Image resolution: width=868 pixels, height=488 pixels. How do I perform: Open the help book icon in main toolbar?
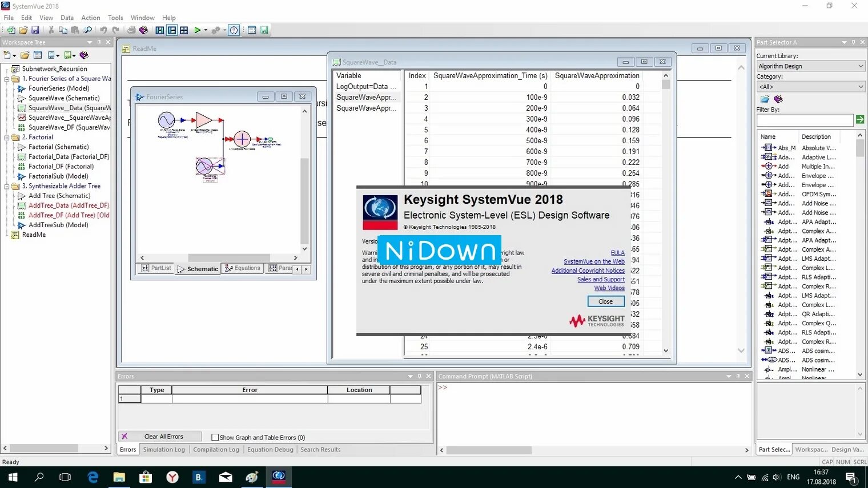144,30
